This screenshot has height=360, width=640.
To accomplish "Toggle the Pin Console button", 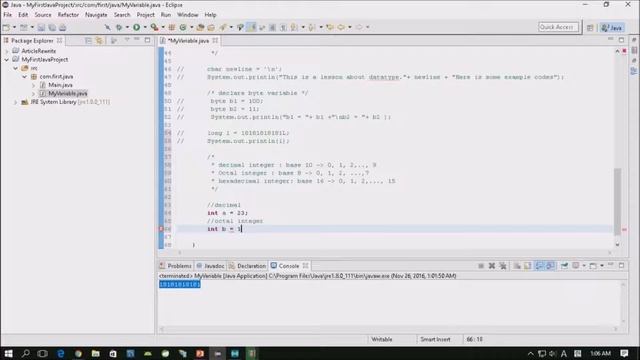I will click(x=564, y=266).
